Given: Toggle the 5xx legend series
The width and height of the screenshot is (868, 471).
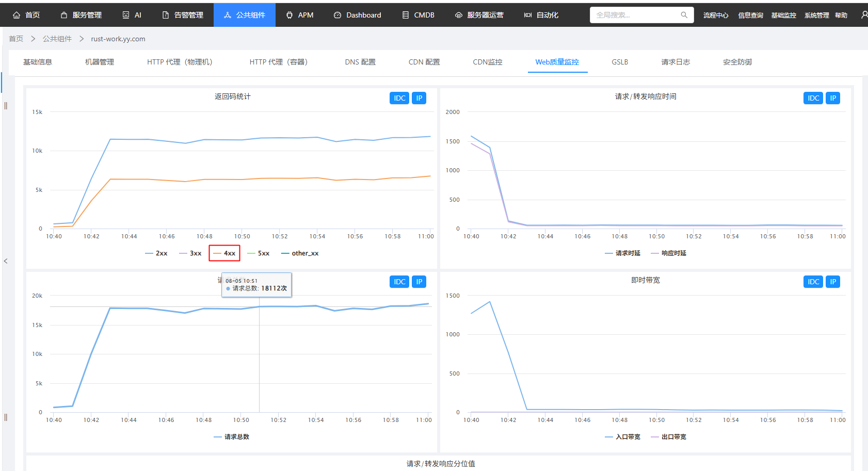Looking at the screenshot, I should 259,253.
